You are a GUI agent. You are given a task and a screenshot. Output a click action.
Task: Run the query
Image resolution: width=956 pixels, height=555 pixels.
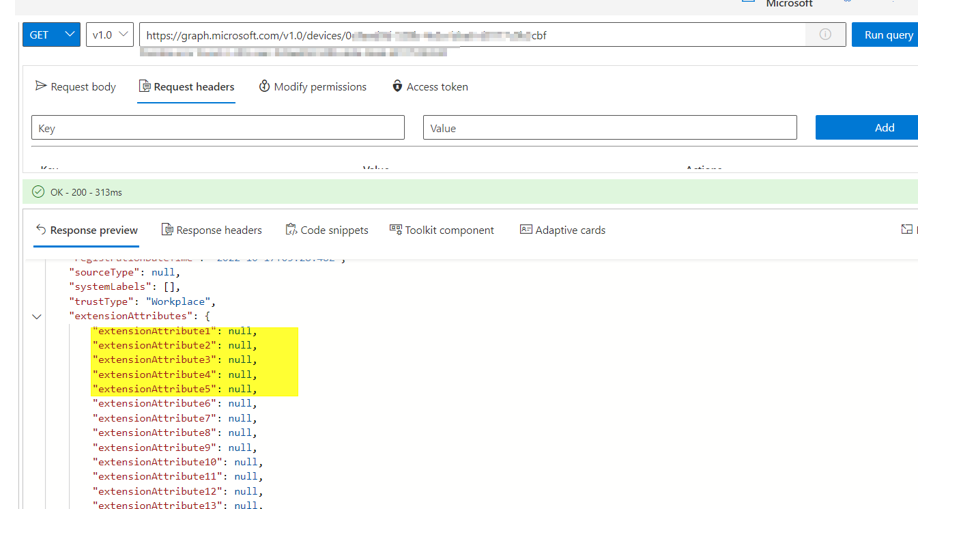pos(885,35)
